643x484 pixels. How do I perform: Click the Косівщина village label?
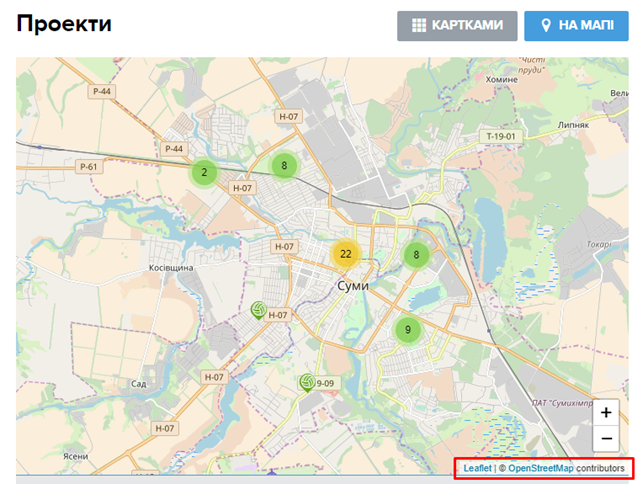170,270
